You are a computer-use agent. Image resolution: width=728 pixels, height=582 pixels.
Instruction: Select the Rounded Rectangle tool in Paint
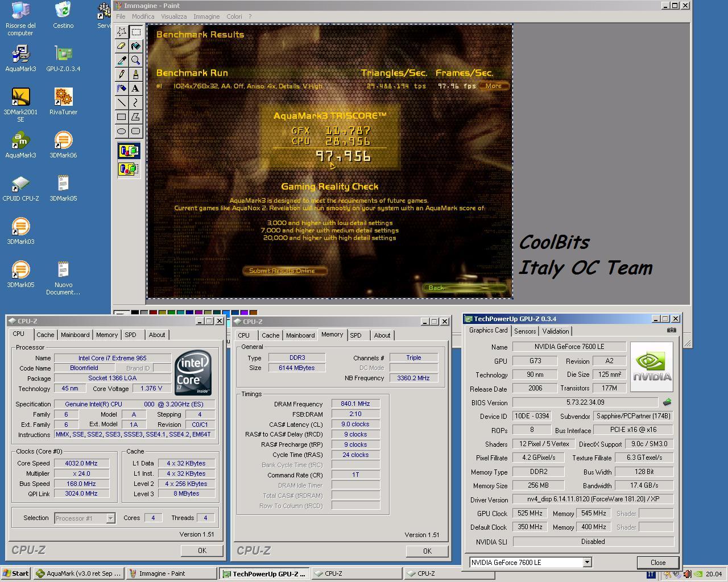pyautogui.click(x=135, y=131)
